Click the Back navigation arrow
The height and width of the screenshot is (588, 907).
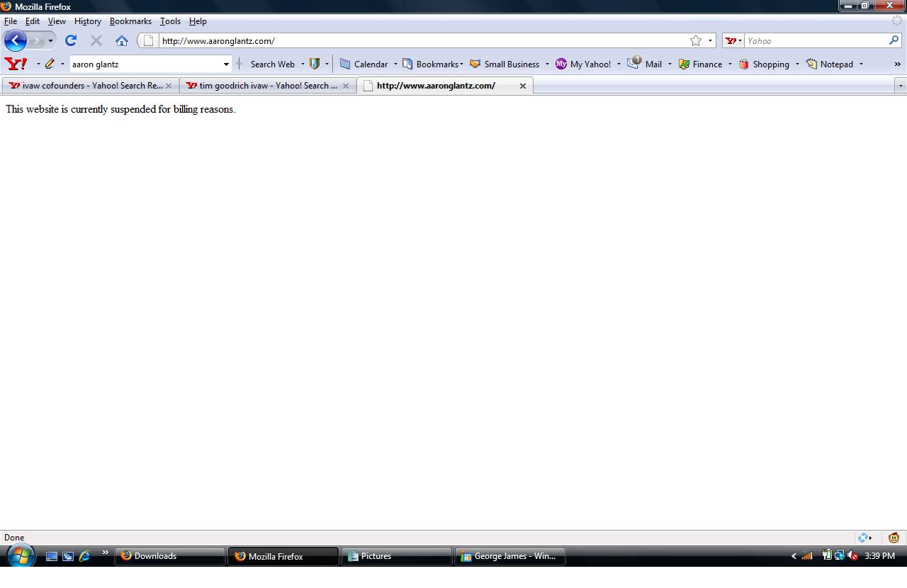16,40
